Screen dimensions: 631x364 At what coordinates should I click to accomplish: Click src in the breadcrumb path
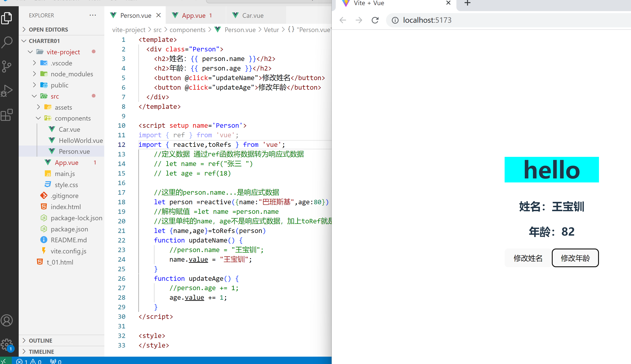click(158, 30)
